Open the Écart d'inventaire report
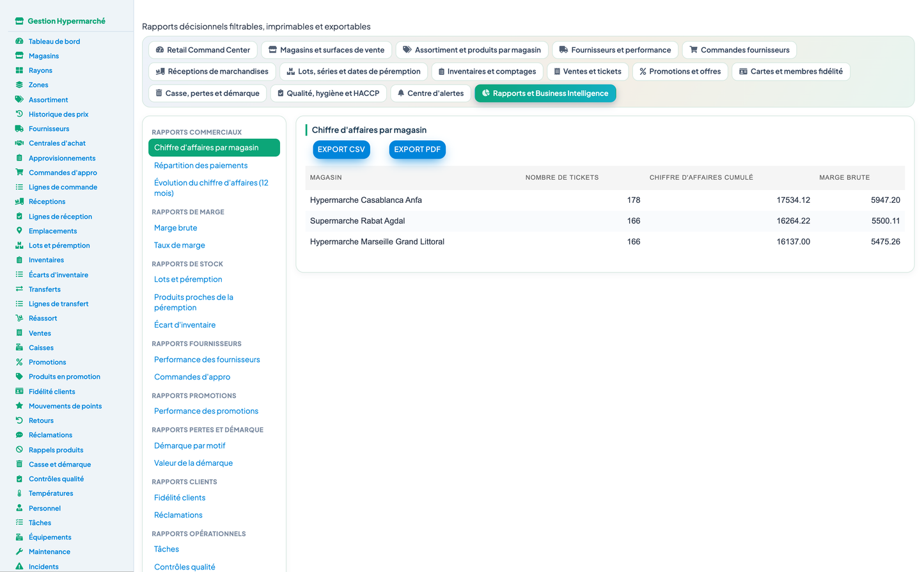The image size is (924, 572). pyautogui.click(x=185, y=325)
